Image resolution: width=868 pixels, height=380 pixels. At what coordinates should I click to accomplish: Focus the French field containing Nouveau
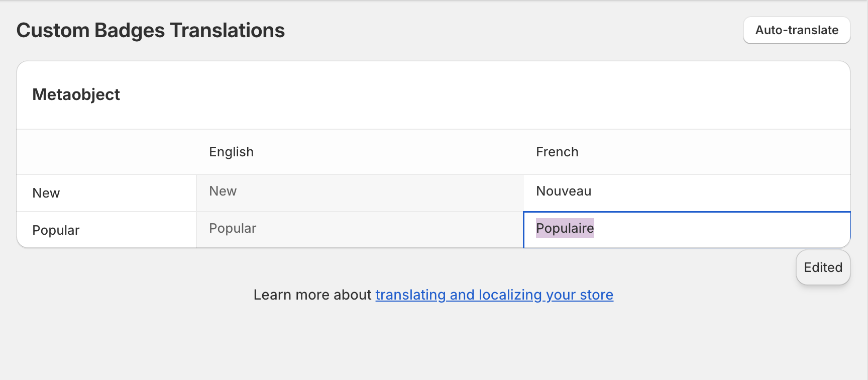point(687,193)
